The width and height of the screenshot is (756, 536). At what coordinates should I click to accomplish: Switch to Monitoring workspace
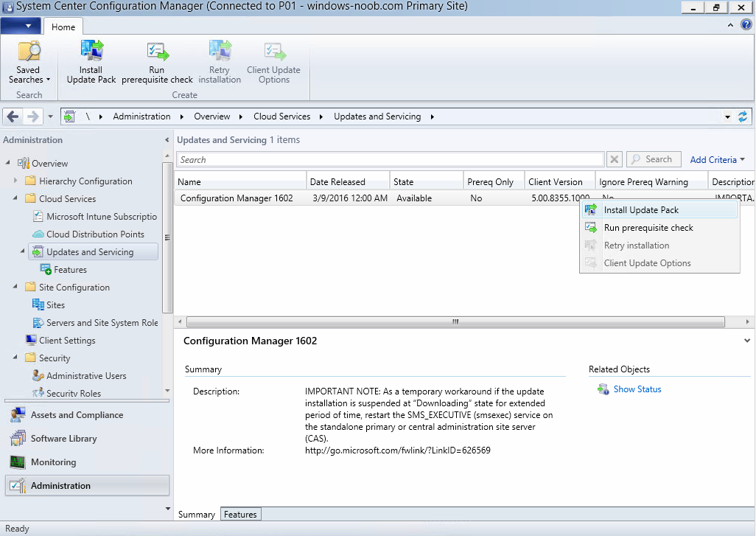87,462
